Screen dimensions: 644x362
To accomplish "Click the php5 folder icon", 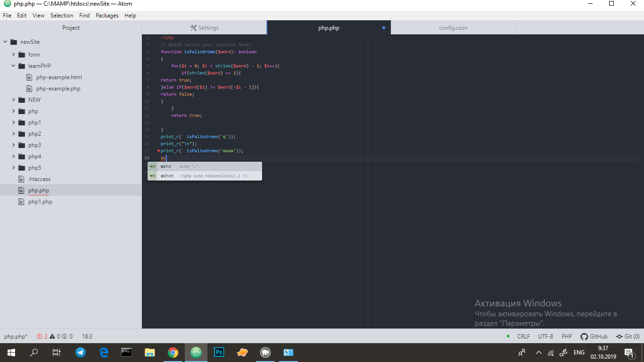I will click(x=21, y=168).
